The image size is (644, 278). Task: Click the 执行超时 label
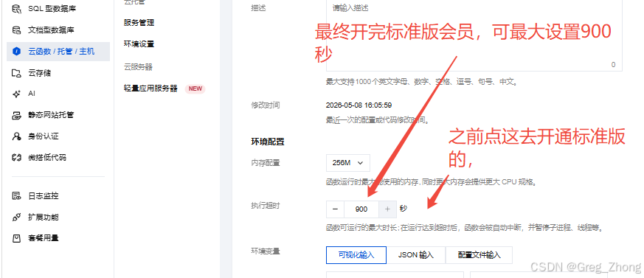coord(266,205)
